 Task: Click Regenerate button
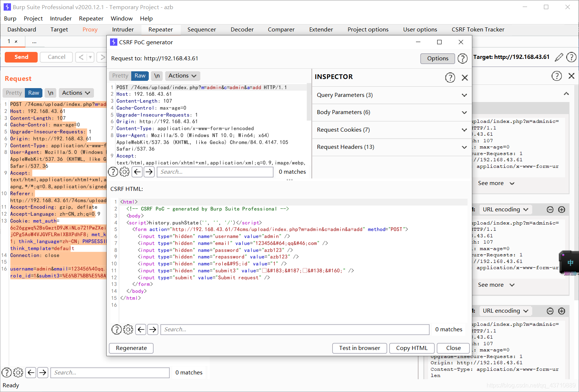point(131,348)
